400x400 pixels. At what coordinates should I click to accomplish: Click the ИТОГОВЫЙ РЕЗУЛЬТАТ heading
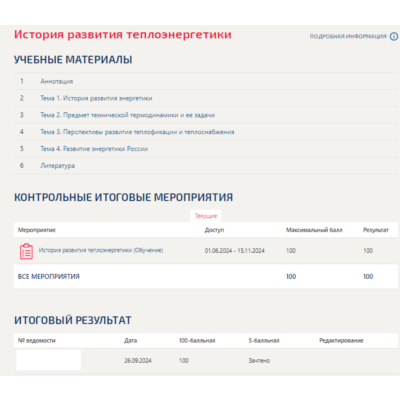pos(73,320)
